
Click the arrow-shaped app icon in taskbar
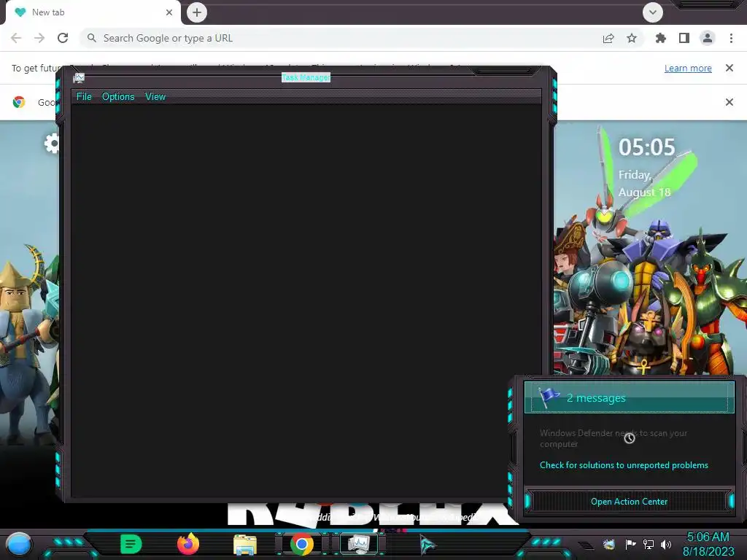(427, 544)
